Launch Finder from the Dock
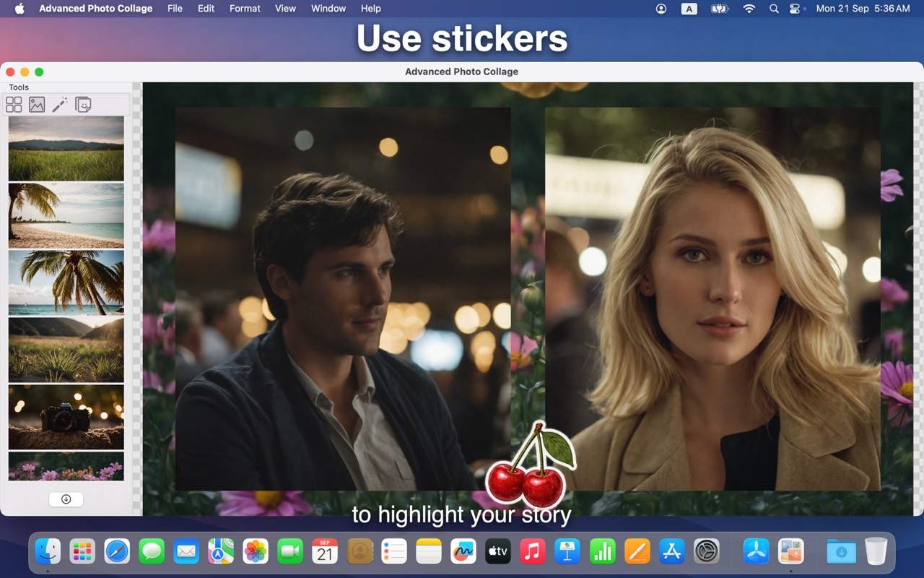 click(48, 552)
